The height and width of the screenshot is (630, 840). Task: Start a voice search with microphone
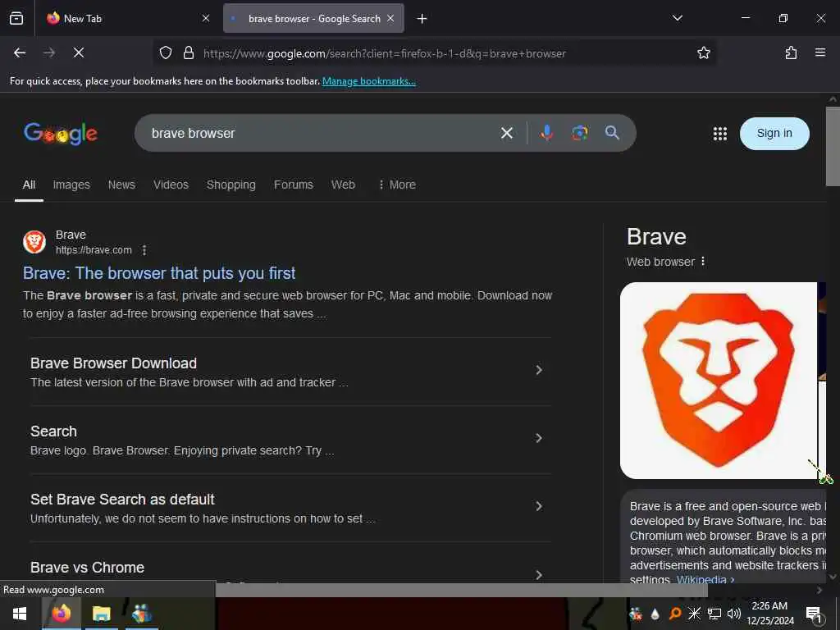[546, 133]
